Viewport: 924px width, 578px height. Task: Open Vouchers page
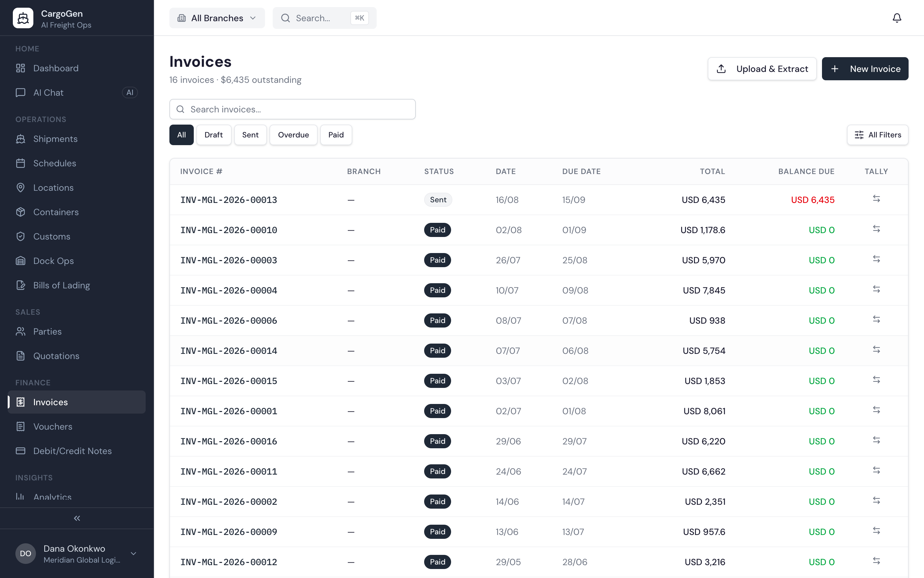click(76, 427)
